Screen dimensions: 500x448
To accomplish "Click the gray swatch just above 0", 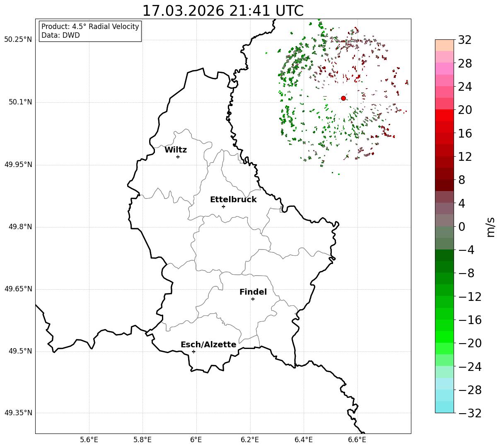I will coord(444,220).
